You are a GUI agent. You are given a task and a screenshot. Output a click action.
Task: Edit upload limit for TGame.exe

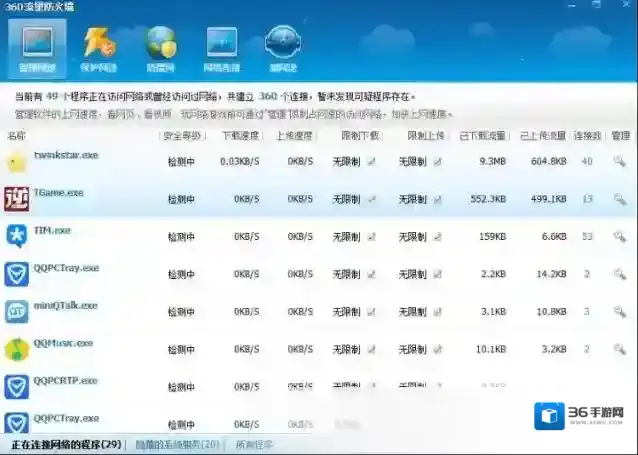(437, 199)
